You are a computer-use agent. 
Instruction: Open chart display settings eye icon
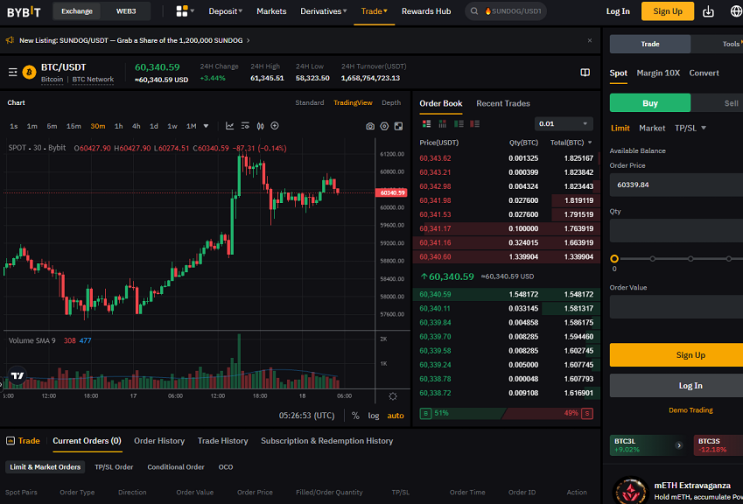point(384,126)
